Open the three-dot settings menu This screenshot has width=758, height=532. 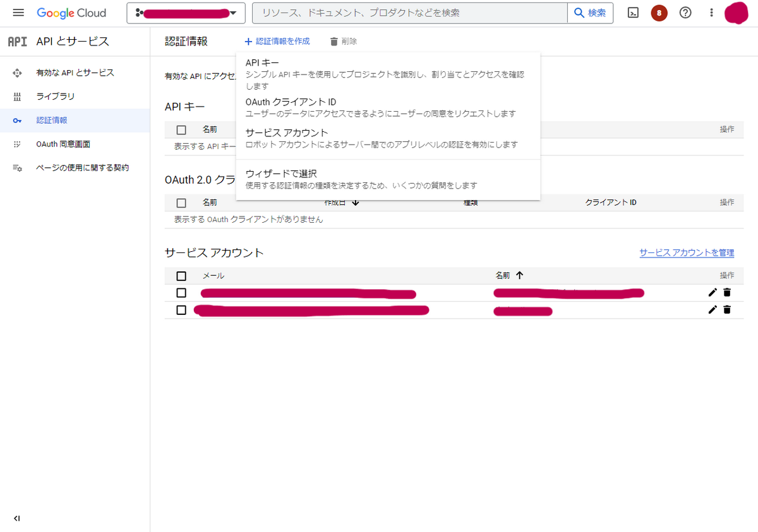[x=711, y=13]
